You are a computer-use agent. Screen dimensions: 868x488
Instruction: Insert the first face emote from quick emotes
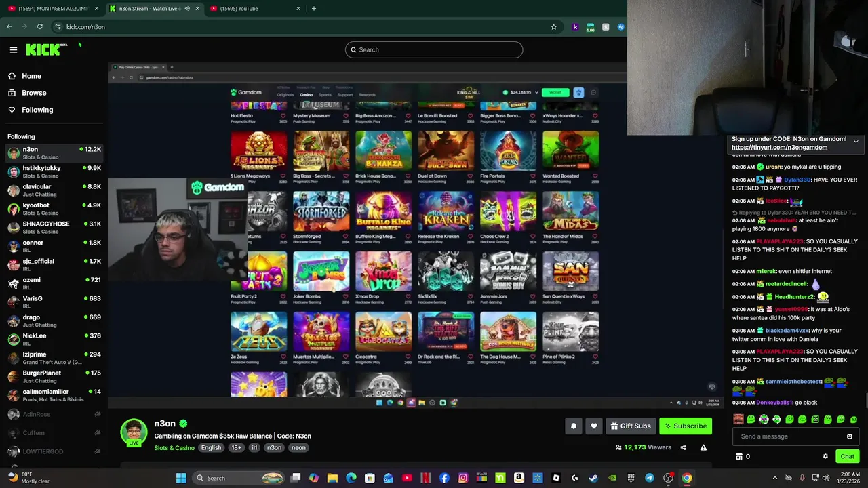[738, 420]
